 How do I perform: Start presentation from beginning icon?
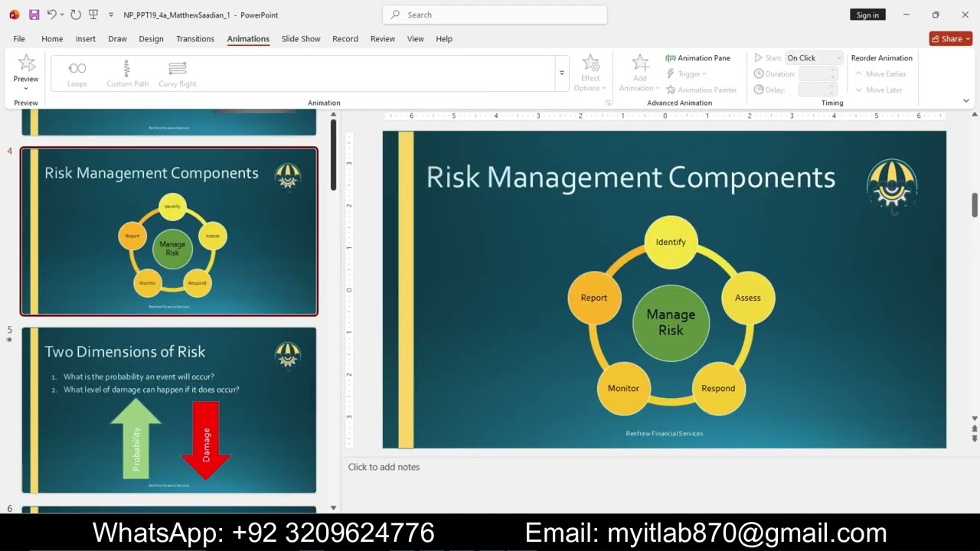[93, 15]
